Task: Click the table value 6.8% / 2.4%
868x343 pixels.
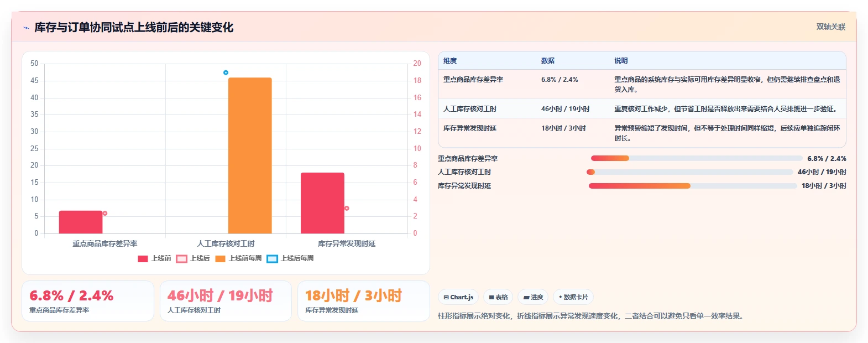Action: (560, 80)
